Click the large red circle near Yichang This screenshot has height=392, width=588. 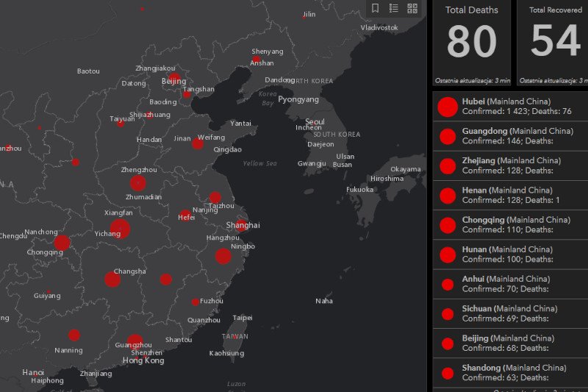(120, 229)
